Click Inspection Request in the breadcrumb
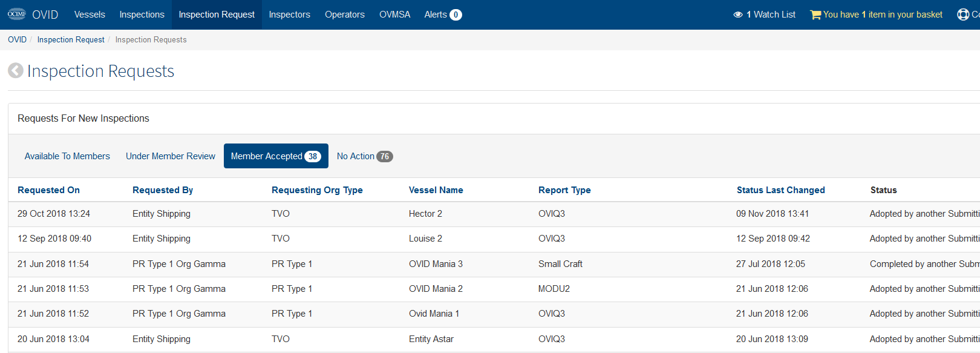The width and height of the screenshot is (980, 353). tap(71, 39)
